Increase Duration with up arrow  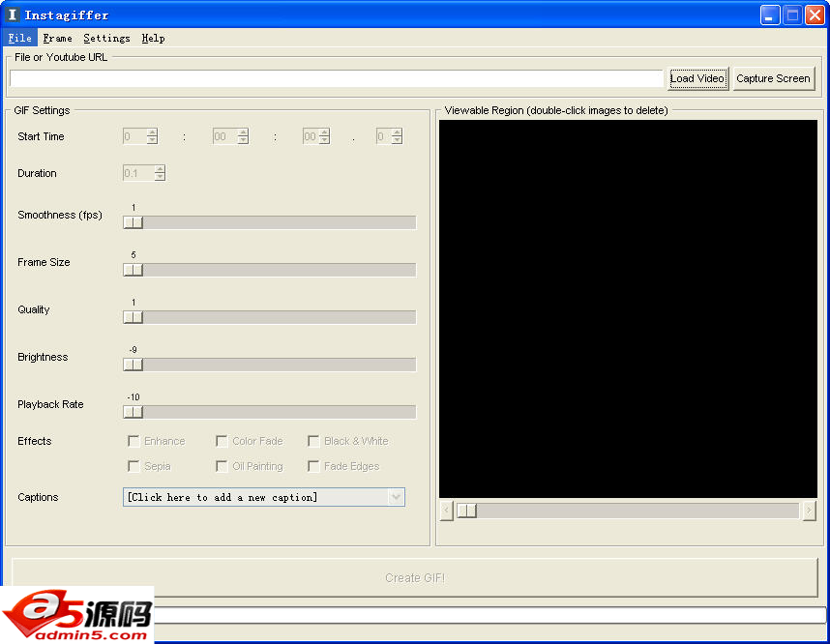(x=160, y=169)
